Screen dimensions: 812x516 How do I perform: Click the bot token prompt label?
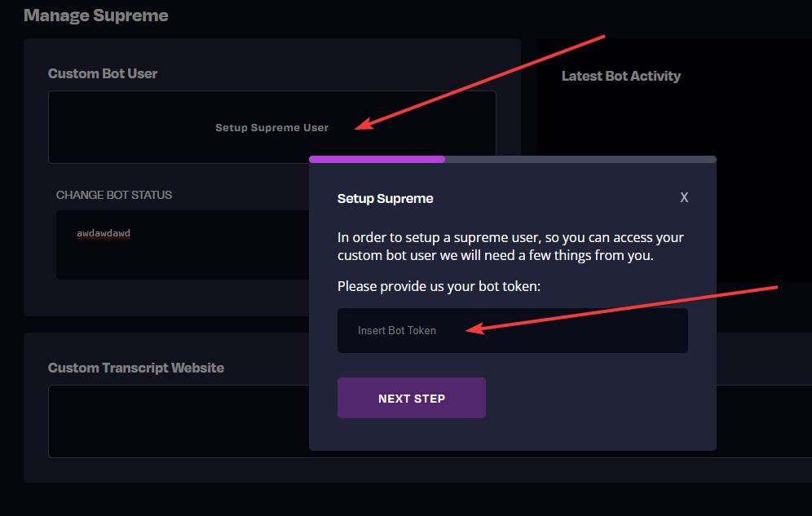point(439,286)
